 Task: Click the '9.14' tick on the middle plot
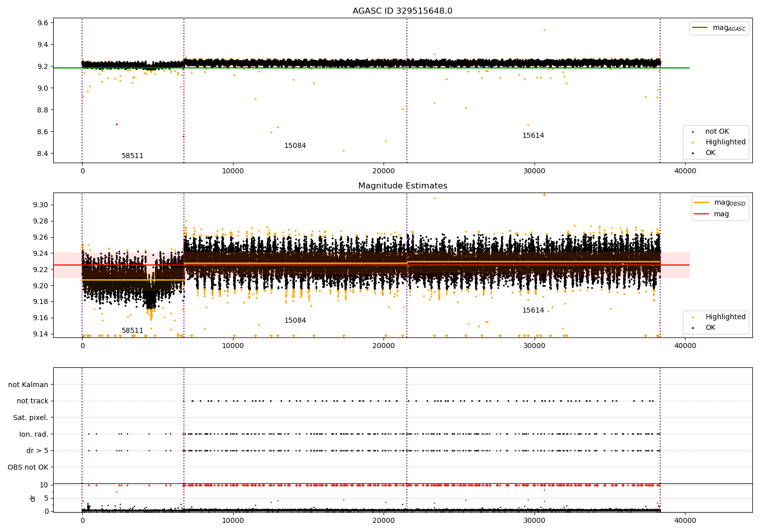click(x=41, y=334)
